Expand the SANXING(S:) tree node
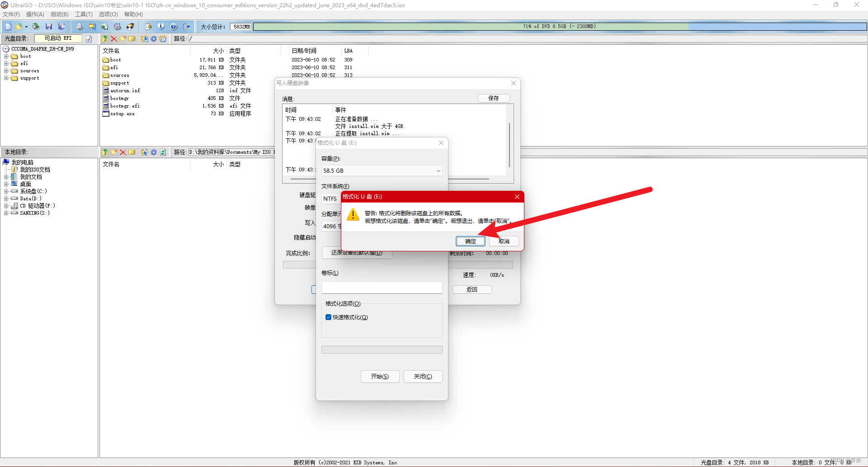868x467 pixels. 6,213
